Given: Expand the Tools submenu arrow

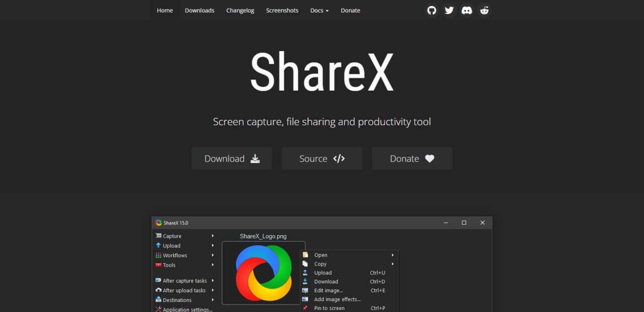Looking at the screenshot, I should [213, 265].
